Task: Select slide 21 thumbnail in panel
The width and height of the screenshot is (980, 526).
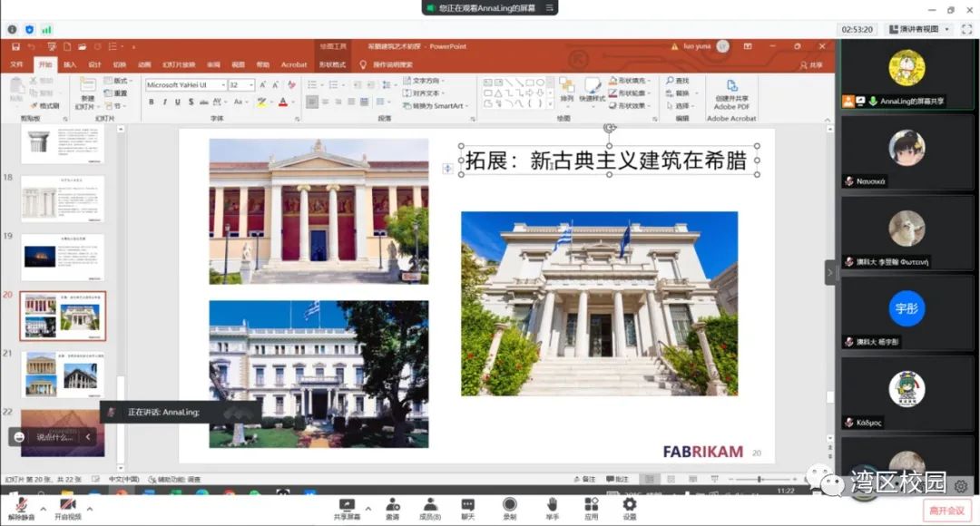Action: (x=63, y=374)
